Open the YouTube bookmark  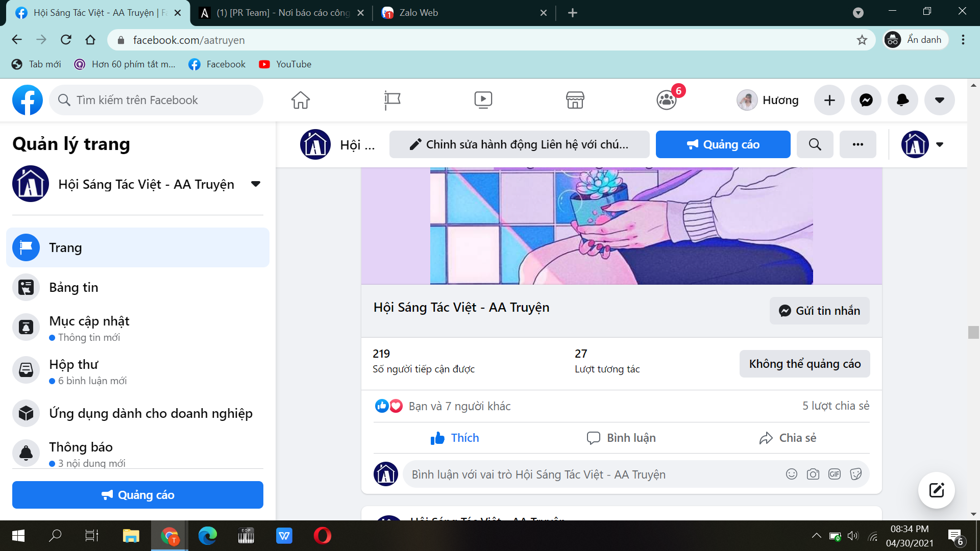(285, 64)
